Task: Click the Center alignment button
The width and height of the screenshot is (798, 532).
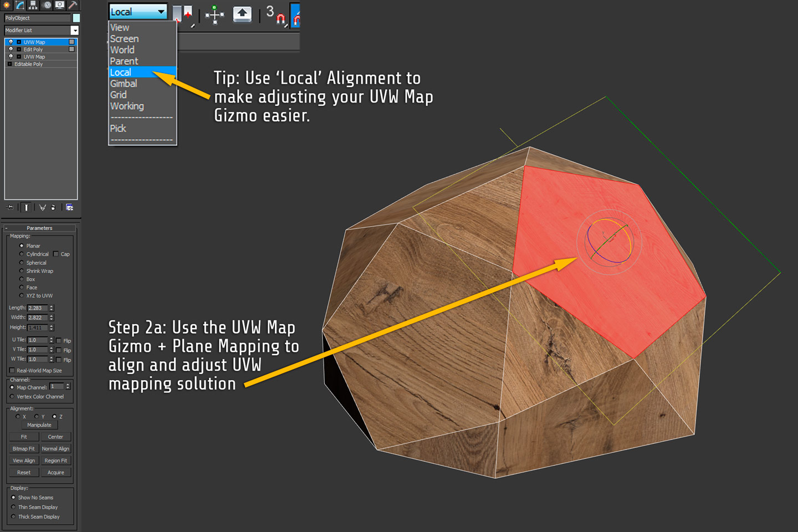Action: coord(55,437)
